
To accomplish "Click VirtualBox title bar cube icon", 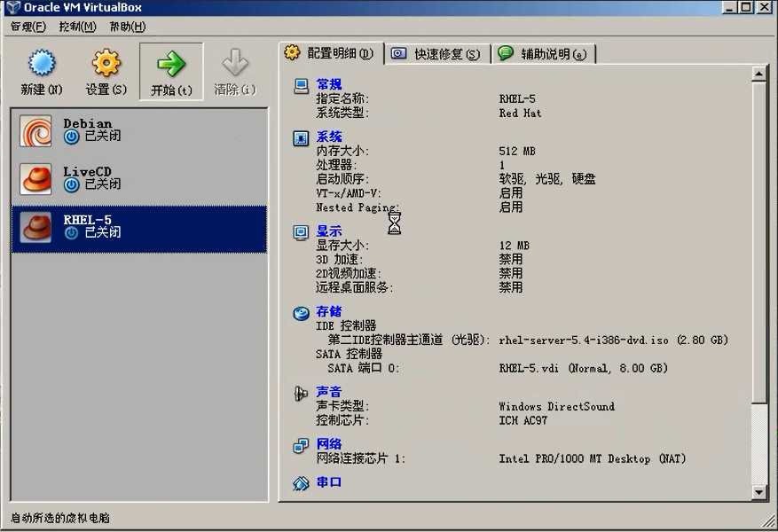I will (x=12, y=7).
